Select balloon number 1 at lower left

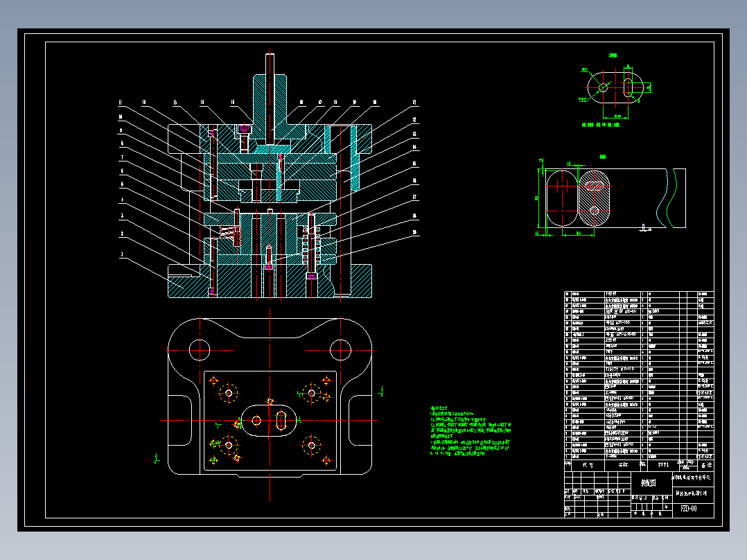(x=122, y=255)
